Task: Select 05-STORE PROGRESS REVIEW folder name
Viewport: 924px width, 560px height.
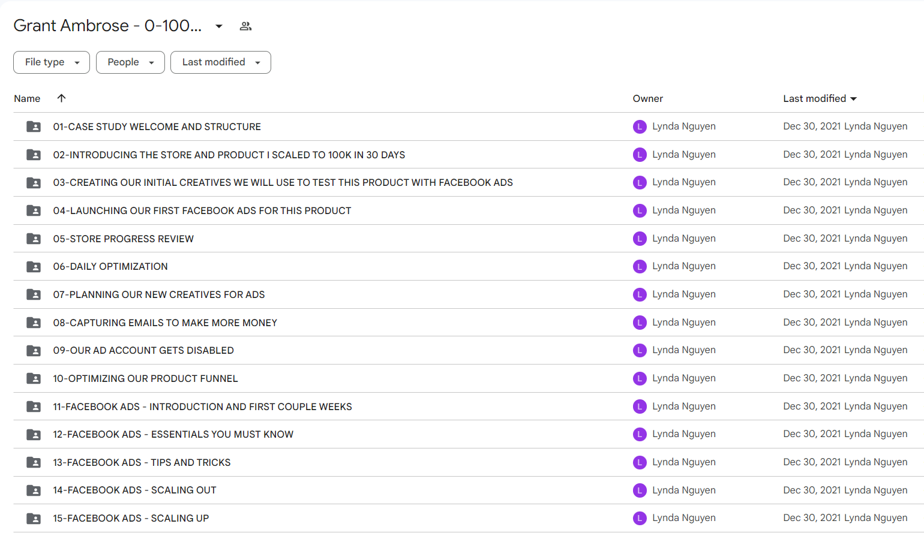Action: point(124,239)
